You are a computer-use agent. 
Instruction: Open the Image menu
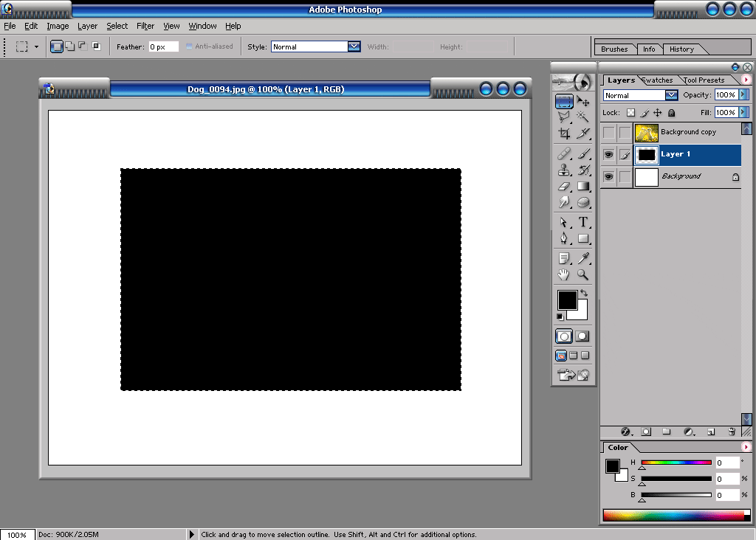click(58, 26)
